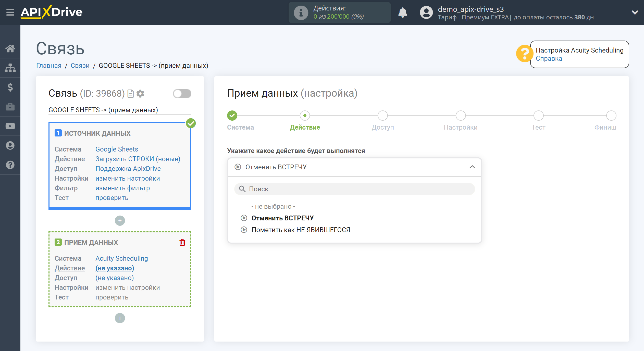
Task: Click the Действие (не указано) link
Action: pyautogui.click(x=115, y=268)
